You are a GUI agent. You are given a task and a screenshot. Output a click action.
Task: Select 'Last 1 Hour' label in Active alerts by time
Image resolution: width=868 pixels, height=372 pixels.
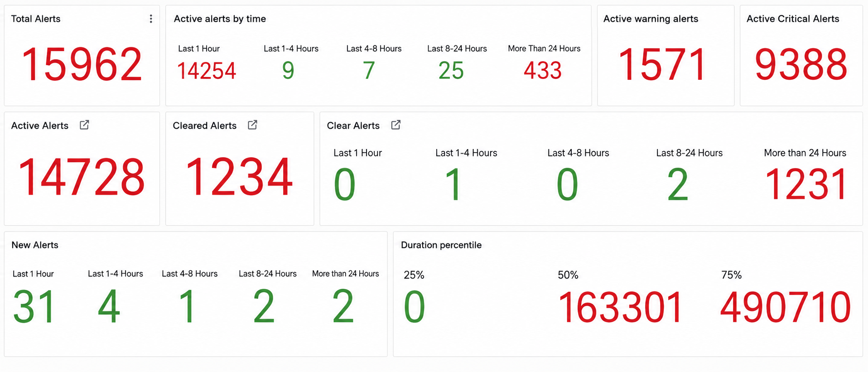click(x=199, y=48)
